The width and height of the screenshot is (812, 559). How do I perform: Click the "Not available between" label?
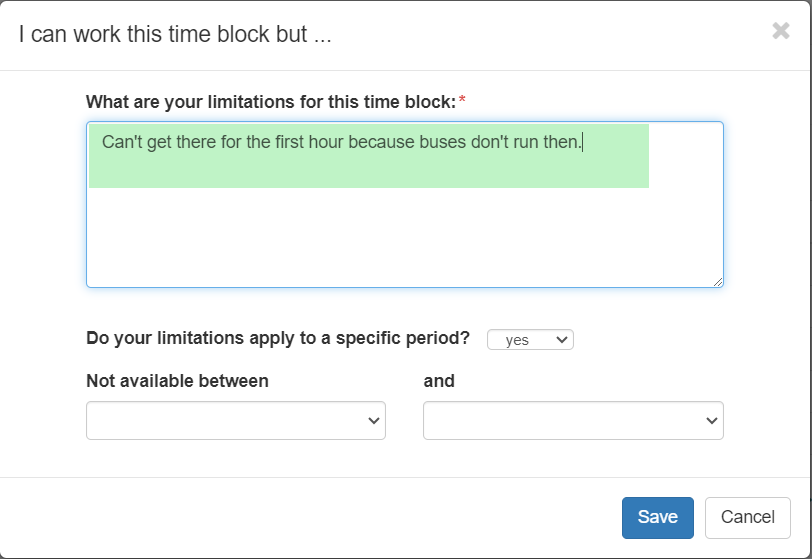coord(177,380)
